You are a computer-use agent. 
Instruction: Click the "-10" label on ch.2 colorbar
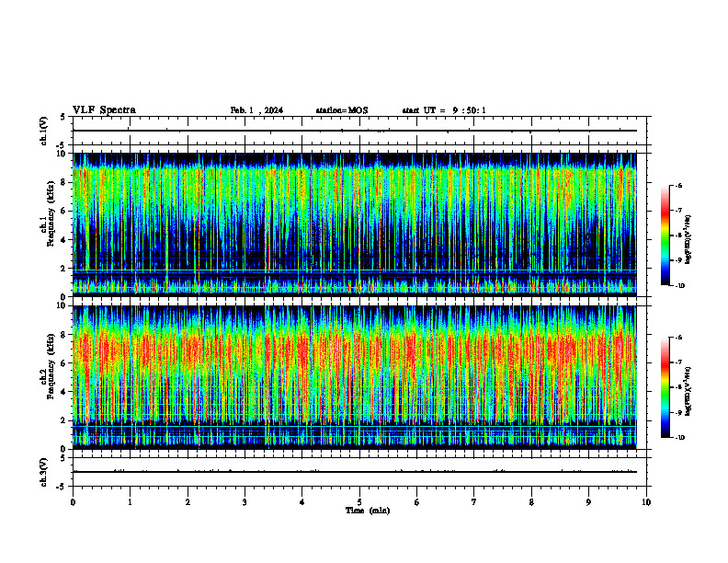pos(680,438)
